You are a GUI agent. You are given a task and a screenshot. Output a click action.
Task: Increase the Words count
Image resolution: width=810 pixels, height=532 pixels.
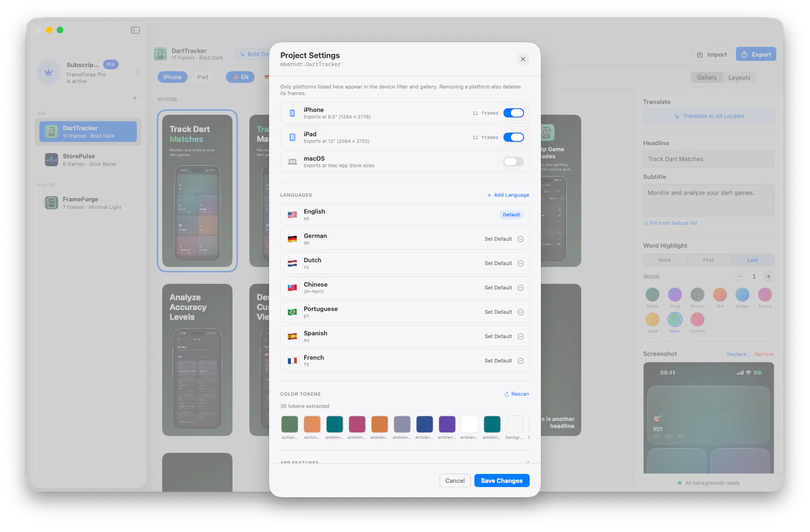coord(768,276)
